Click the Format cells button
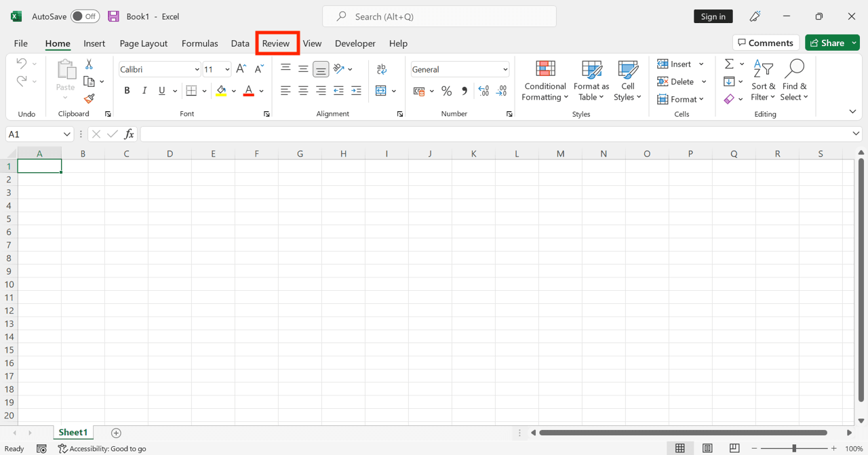The width and height of the screenshot is (868, 455). (x=681, y=99)
